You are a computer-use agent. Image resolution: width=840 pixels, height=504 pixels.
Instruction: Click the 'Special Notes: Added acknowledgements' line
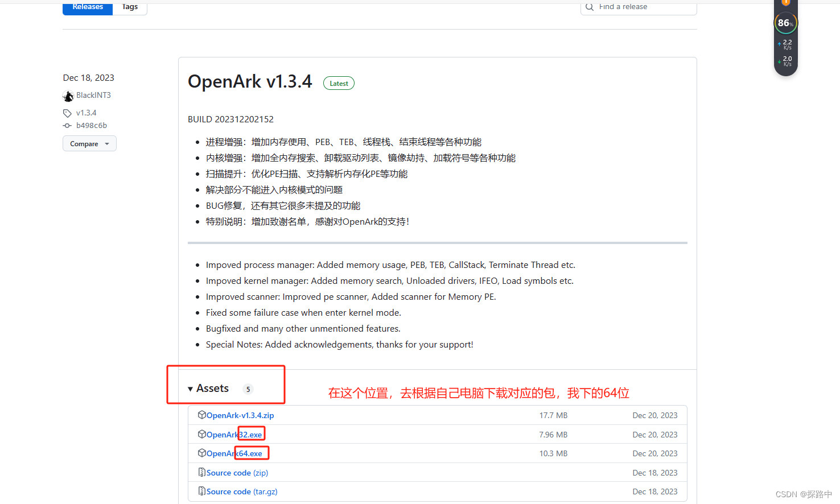pyautogui.click(x=339, y=344)
